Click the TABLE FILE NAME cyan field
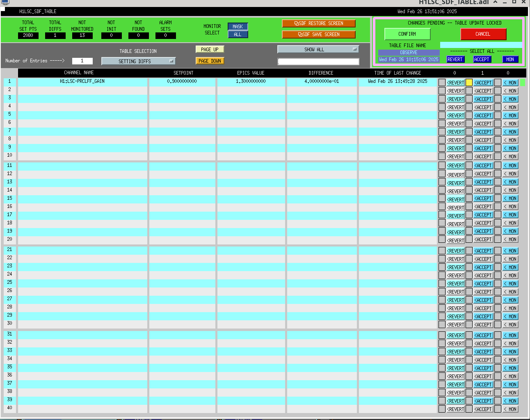 481,45
